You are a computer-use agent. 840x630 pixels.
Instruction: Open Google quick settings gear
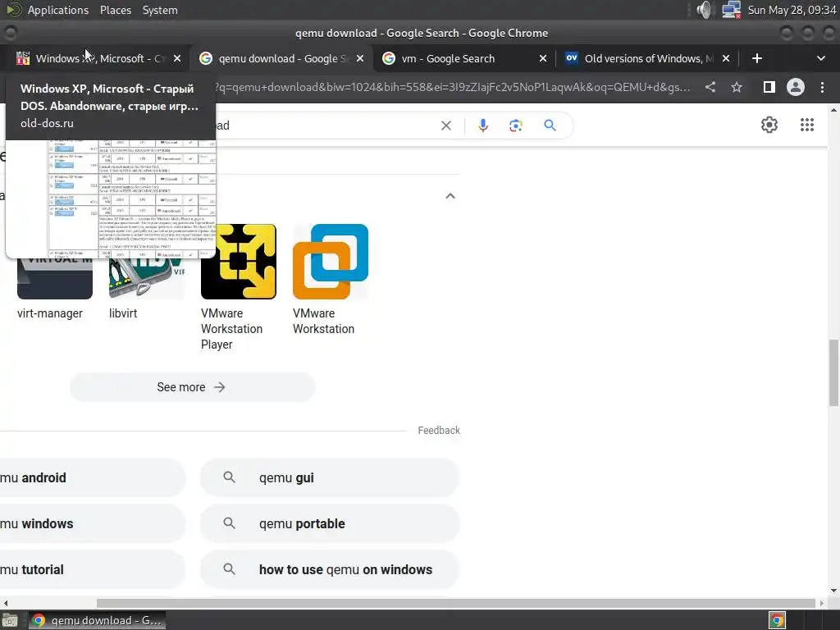769,125
